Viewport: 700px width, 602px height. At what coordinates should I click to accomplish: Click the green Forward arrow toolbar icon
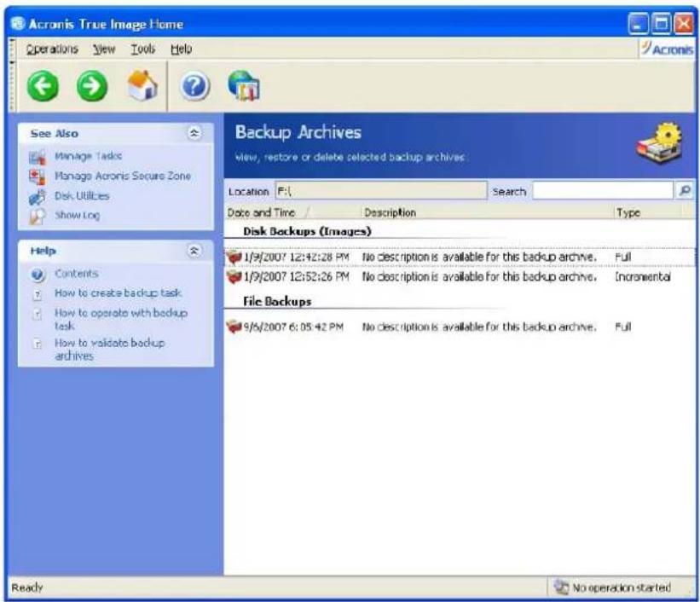(x=92, y=86)
